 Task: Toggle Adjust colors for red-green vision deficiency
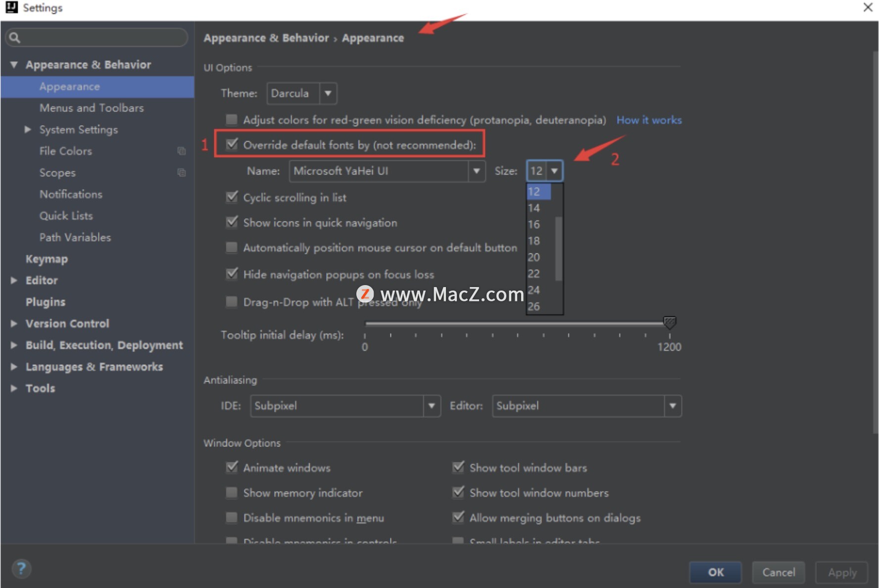[x=231, y=119]
